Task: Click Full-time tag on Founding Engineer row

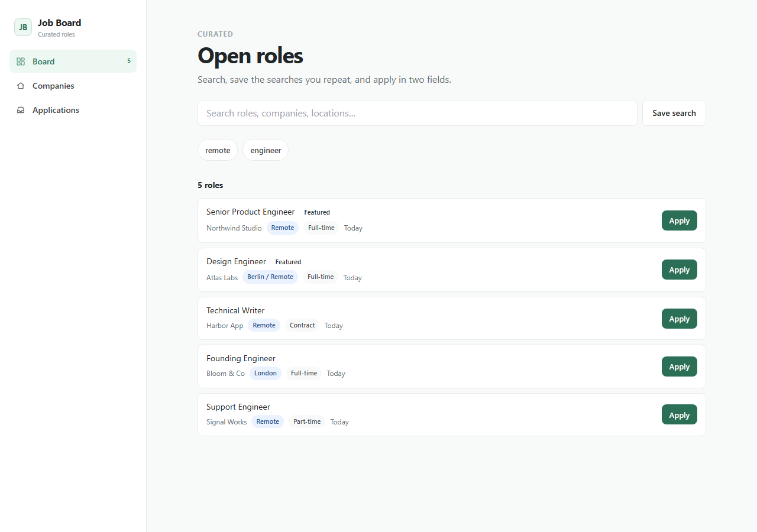Action: click(304, 373)
